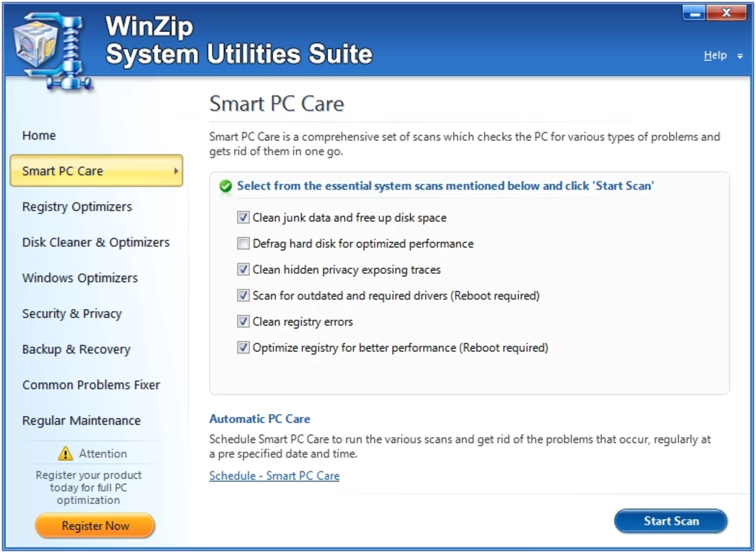The image size is (756, 553).
Task: Minimize the WinZip window
Action: pyautogui.click(x=694, y=13)
